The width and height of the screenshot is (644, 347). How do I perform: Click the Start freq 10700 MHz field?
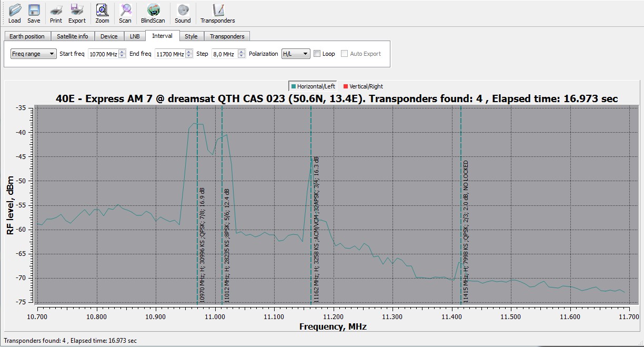pyautogui.click(x=103, y=54)
